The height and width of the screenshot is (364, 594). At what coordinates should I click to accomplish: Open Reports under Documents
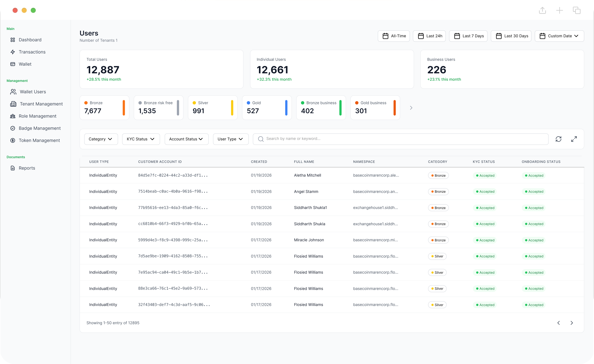tap(13, 168)
